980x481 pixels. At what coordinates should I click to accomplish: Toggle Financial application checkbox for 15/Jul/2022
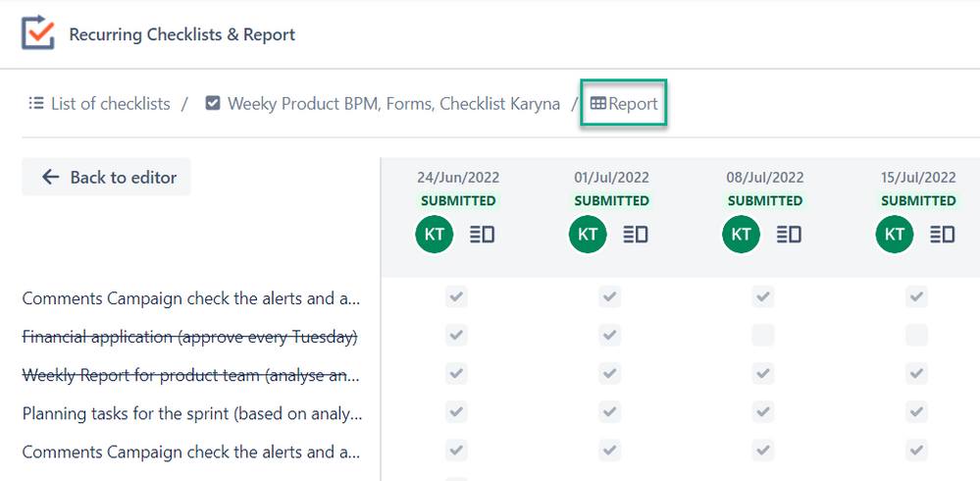pyautogui.click(x=917, y=336)
